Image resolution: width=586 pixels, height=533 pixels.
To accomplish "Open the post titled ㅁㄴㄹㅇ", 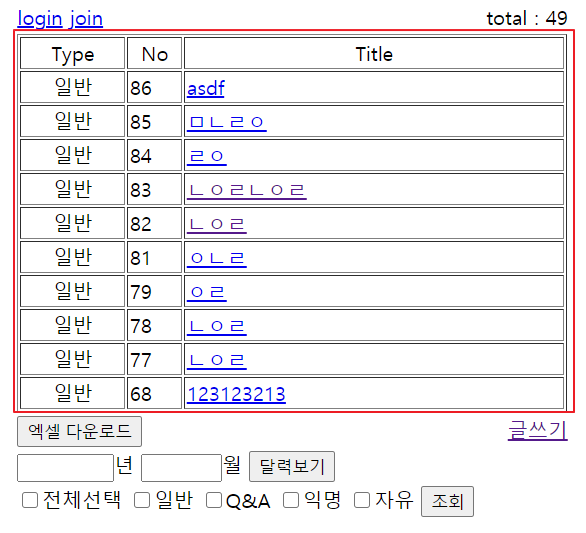I will tap(226, 122).
